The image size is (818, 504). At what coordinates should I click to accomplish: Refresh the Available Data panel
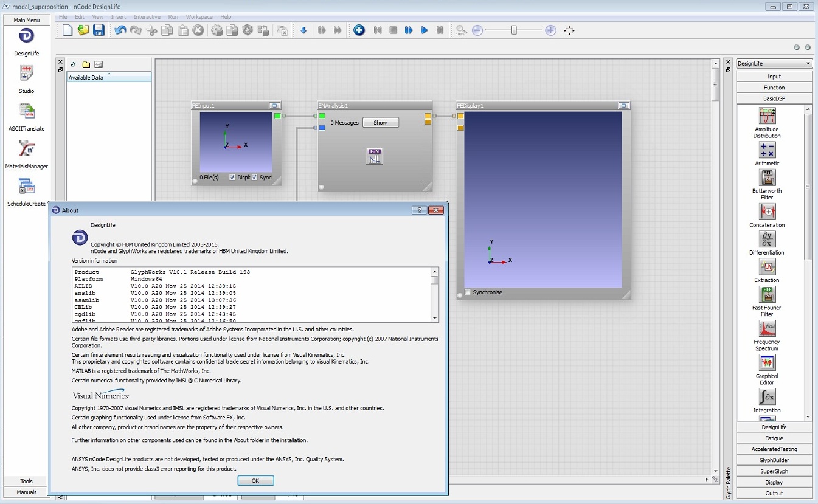coord(73,64)
